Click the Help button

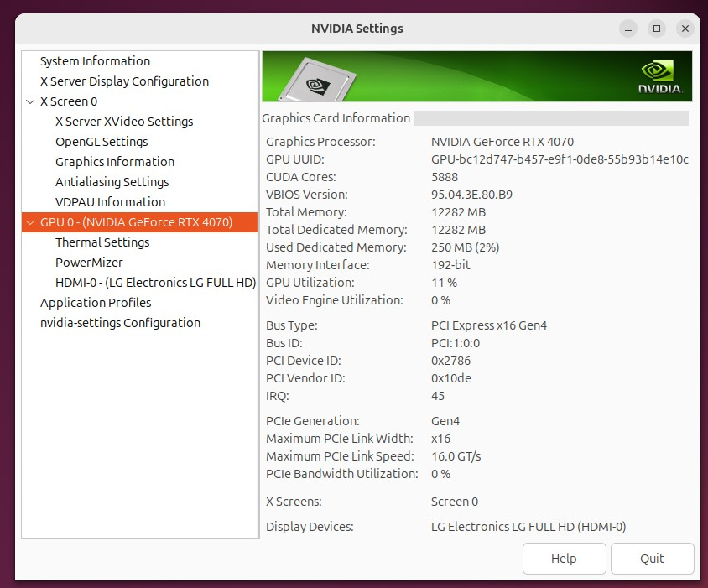coord(564,559)
